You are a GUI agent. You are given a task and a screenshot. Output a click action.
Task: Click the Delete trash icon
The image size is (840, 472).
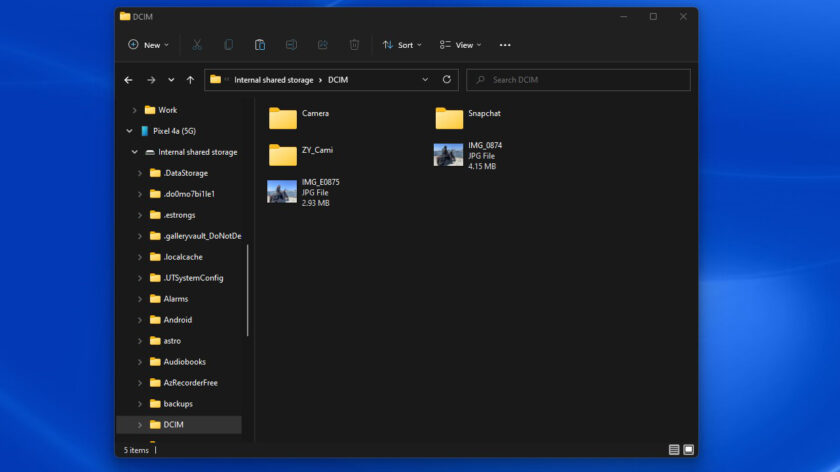354,45
